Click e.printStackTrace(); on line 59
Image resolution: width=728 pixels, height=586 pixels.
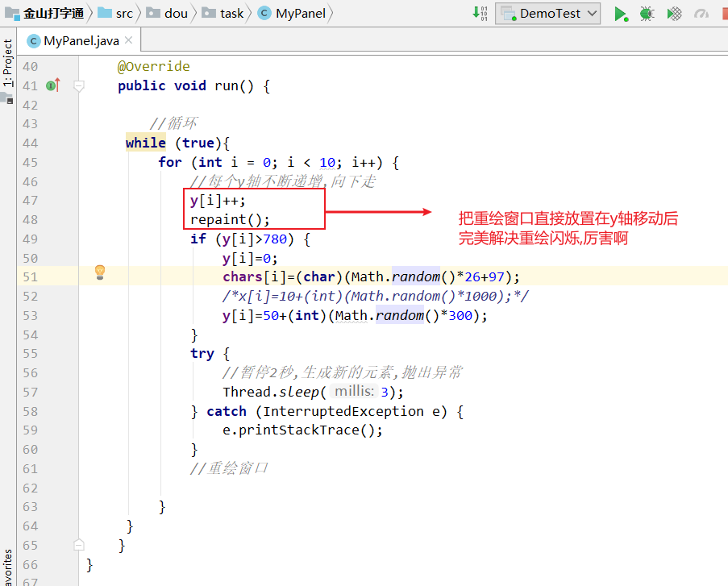302,430
